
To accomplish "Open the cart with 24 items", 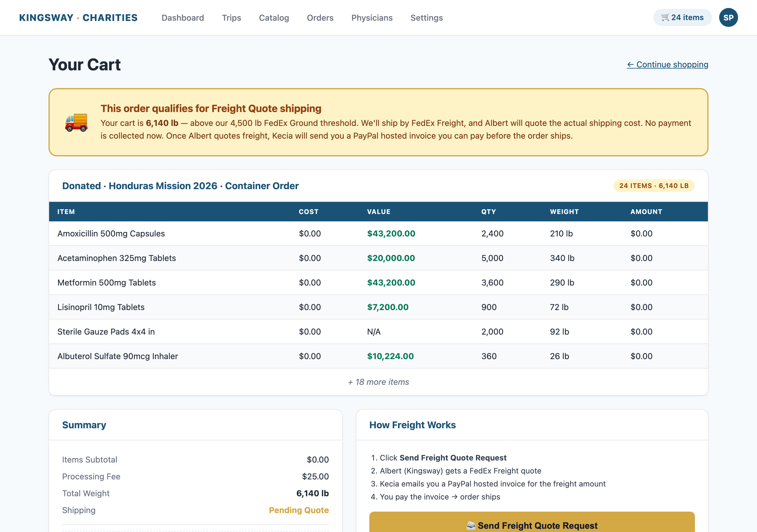I will tap(682, 17).
